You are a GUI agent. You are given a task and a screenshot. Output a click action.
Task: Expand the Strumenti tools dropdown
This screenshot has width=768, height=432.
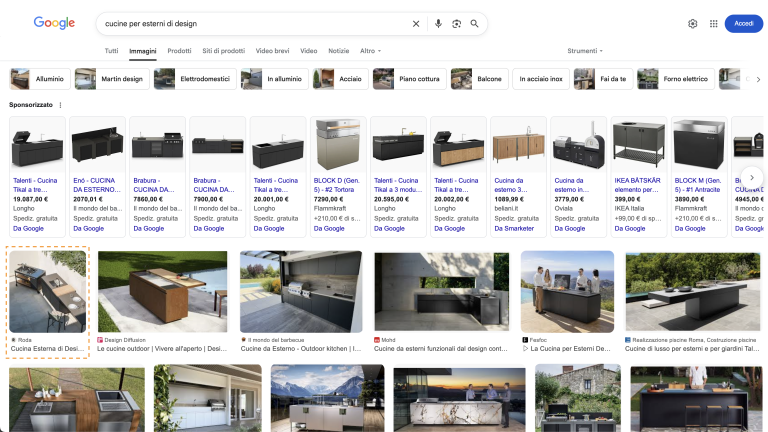tap(585, 50)
